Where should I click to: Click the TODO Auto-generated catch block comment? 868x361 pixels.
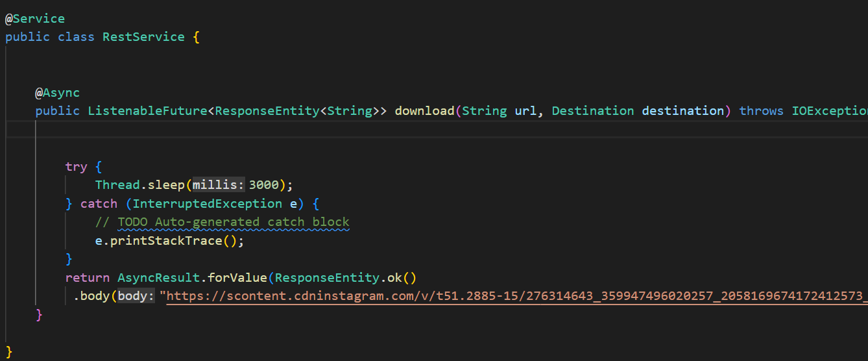(x=234, y=222)
